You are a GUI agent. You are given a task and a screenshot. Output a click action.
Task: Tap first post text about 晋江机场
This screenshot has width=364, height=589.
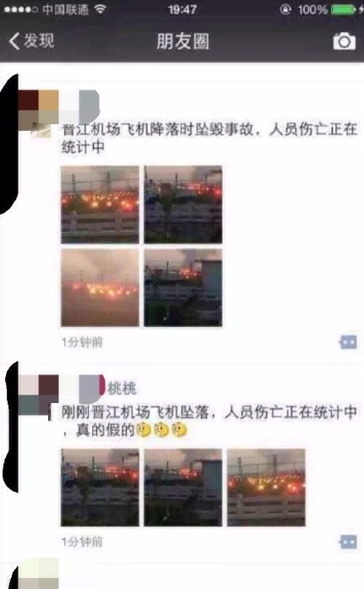coord(209,138)
